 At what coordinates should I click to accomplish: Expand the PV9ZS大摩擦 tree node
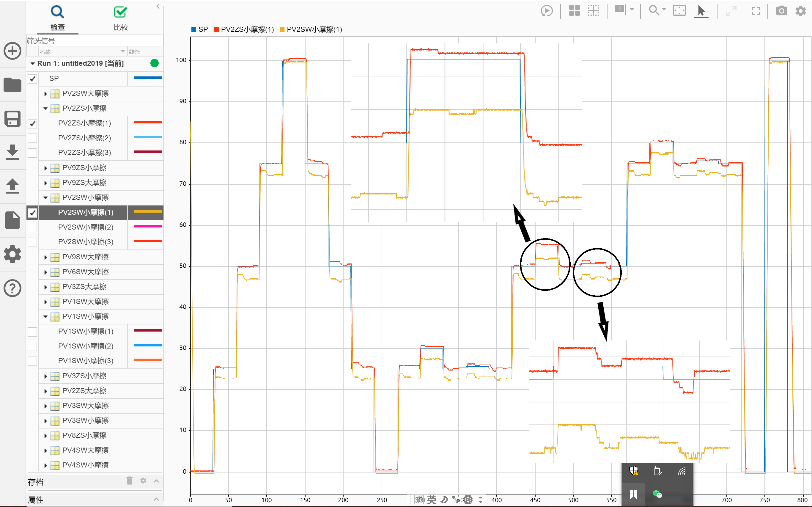pos(45,183)
